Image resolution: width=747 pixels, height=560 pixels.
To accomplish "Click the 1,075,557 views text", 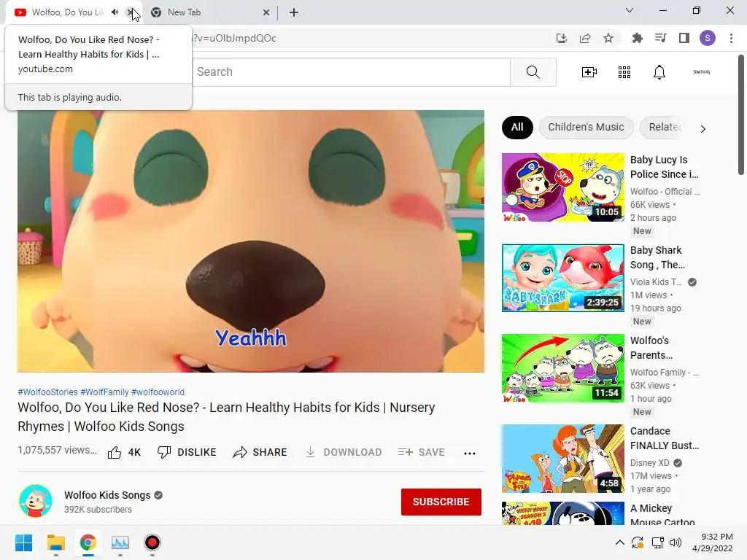I will pos(57,450).
